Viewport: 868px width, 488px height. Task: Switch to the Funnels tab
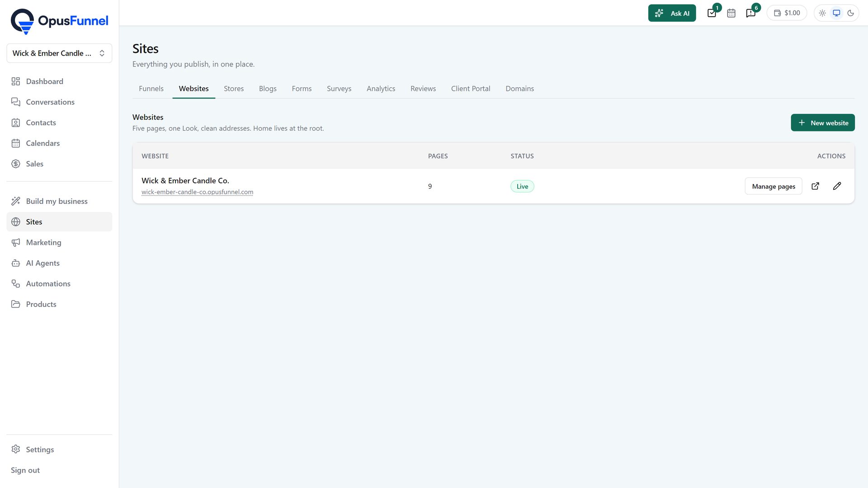[151, 89]
